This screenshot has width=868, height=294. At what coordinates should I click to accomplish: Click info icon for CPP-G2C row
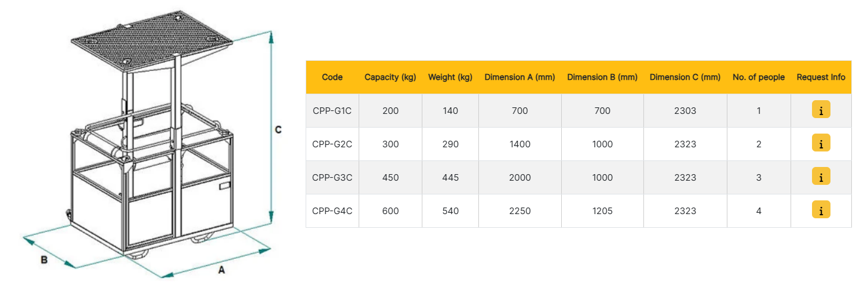click(821, 144)
